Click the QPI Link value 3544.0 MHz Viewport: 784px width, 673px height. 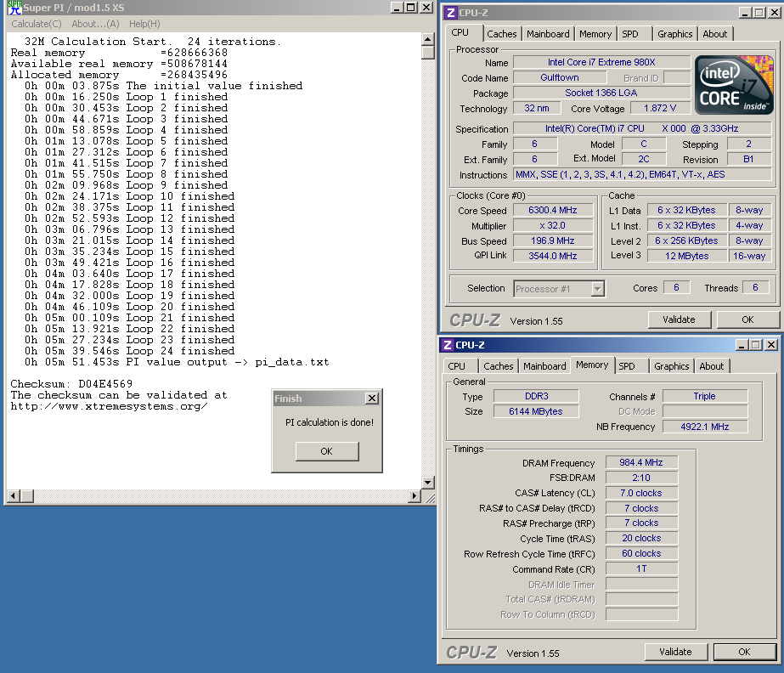coord(553,256)
